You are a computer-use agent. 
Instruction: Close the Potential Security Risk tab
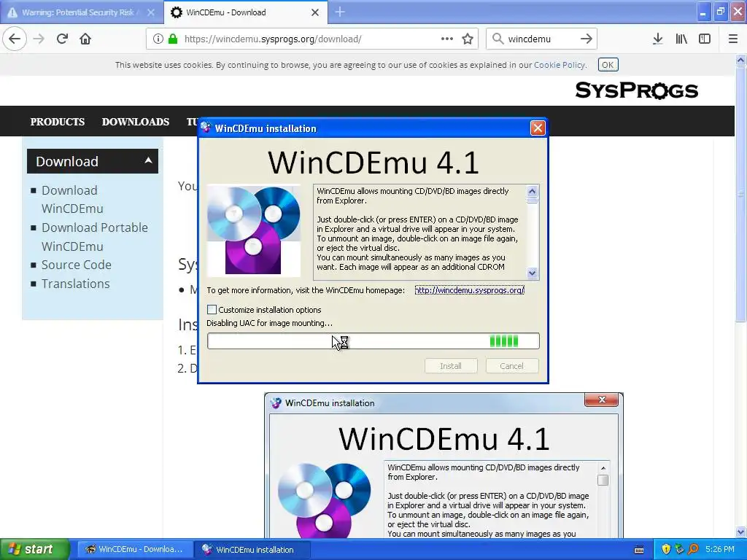tap(150, 12)
